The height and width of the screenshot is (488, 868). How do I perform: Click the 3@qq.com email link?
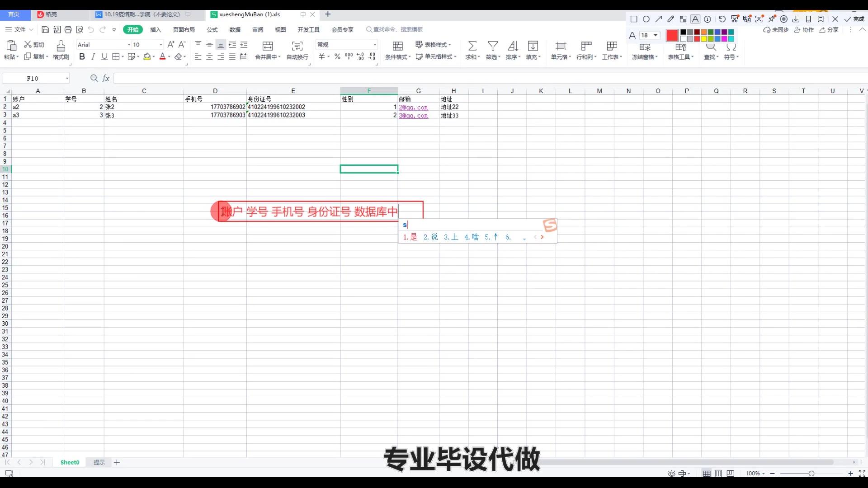point(413,116)
